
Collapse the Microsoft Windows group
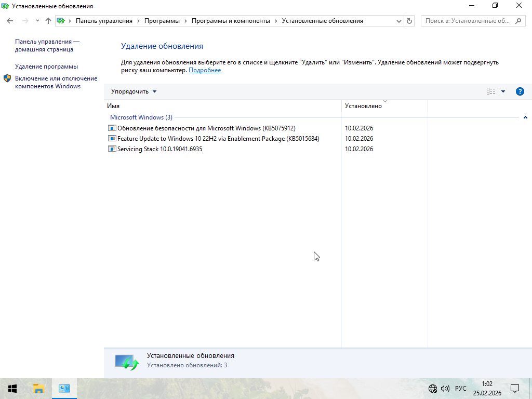525,117
